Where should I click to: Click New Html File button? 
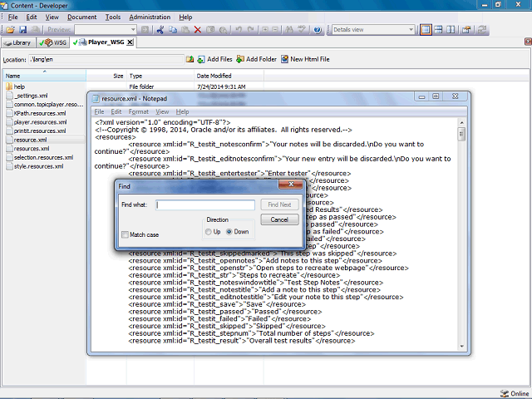(305, 59)
